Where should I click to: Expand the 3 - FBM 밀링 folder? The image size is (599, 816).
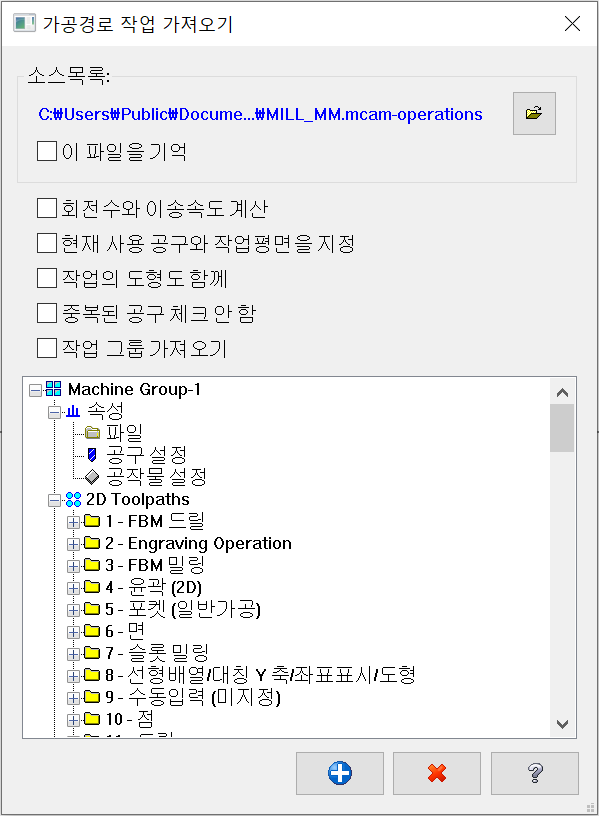point(73,566)
